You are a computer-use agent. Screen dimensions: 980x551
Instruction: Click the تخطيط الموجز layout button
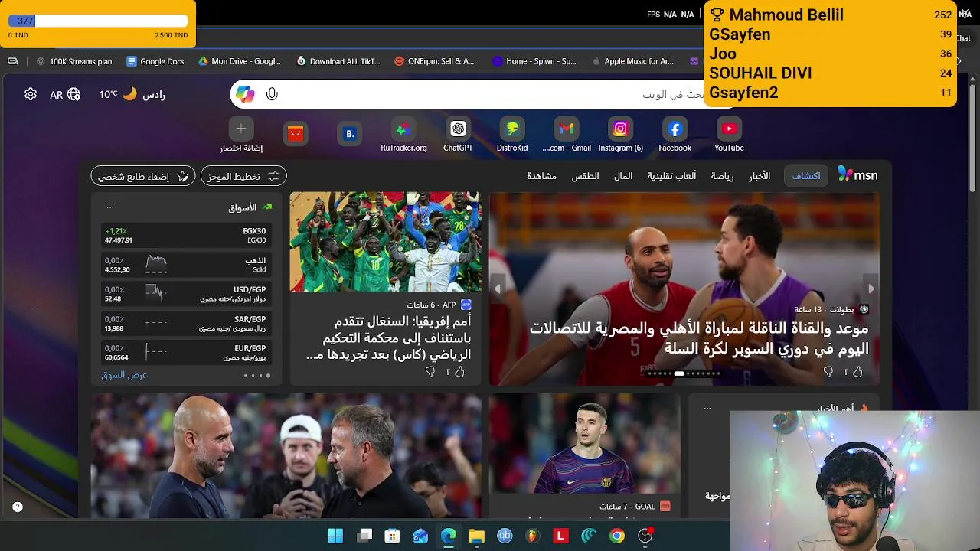pyautogui.click(x=243, y=176)
